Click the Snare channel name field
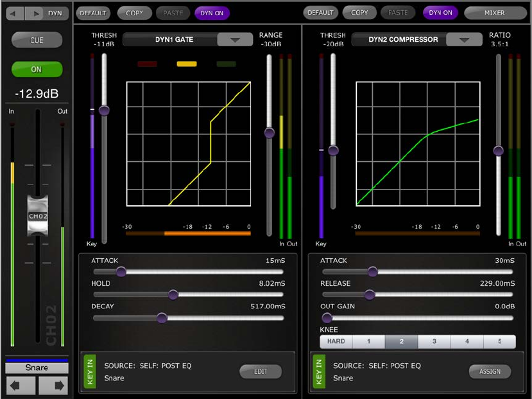532x399 pixels. [37, 368]
